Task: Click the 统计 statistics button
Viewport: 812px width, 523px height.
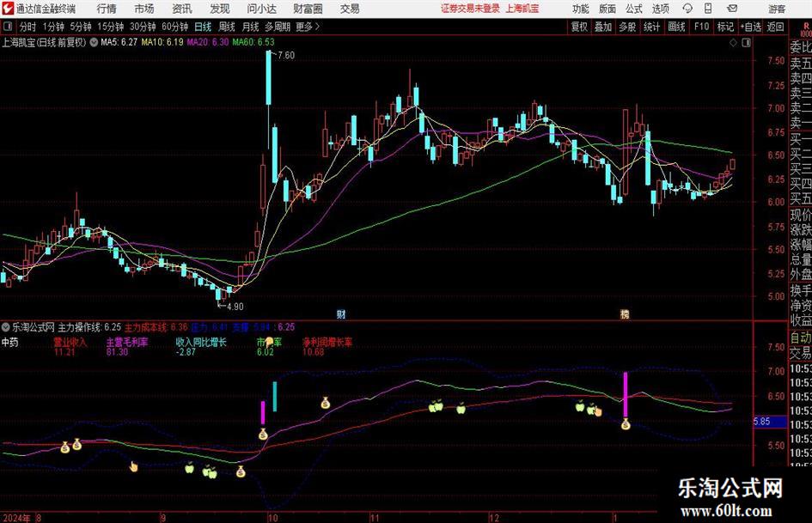Action: (651, 27)
